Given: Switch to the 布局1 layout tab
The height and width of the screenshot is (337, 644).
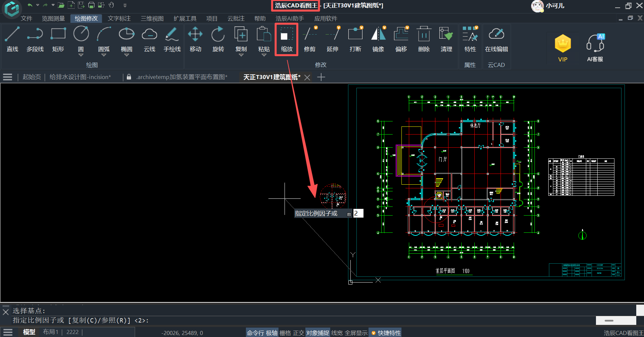Looking at the screenshot, I should coord(50,332).
